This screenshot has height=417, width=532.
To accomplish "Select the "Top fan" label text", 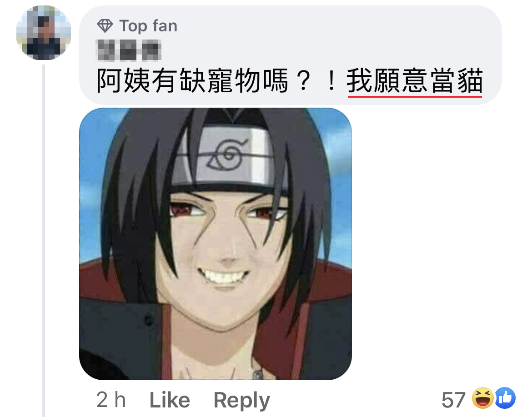I will (x=148, y=26).
